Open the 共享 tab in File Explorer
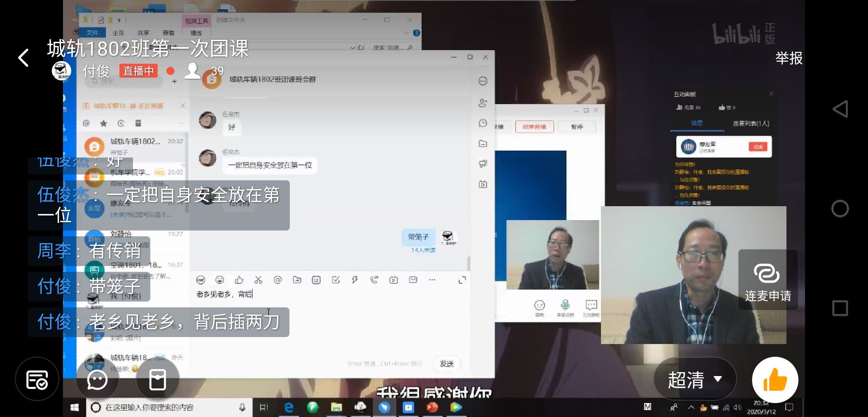 [143, 33]
